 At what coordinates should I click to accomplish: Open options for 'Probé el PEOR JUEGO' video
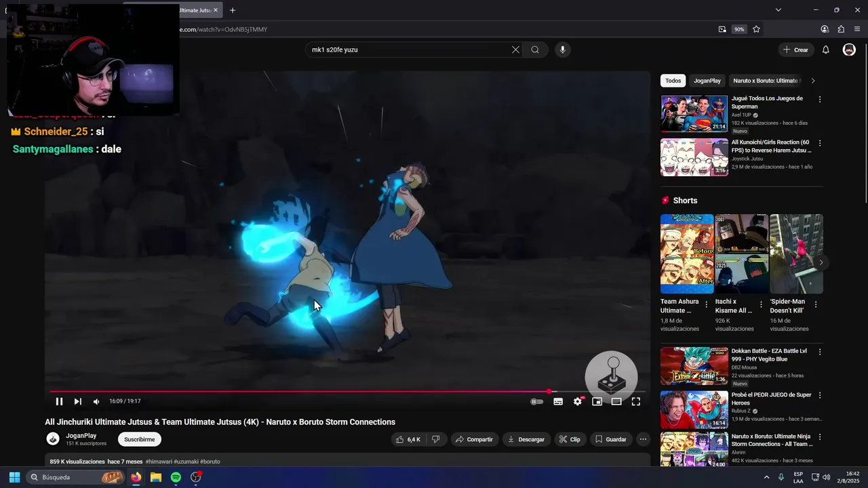tap(820, 395)
